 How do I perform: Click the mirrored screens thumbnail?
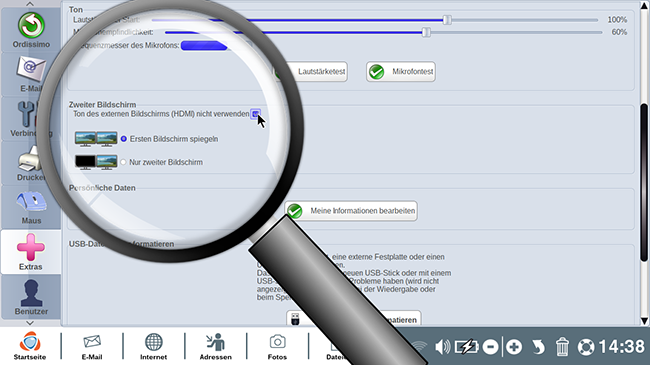[x=96, y=139]
